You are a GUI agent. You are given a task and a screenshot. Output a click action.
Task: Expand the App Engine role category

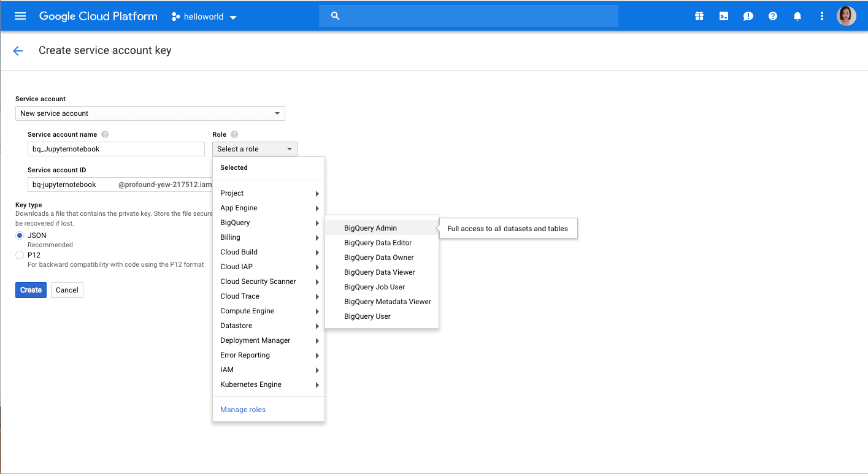(269, 208)
